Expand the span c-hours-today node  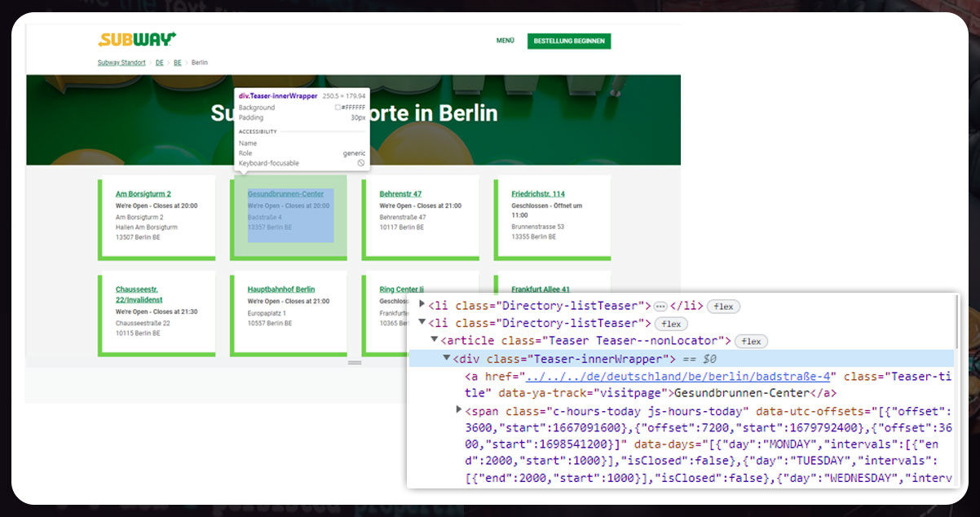pyautogui.click(x=459, y=411)
